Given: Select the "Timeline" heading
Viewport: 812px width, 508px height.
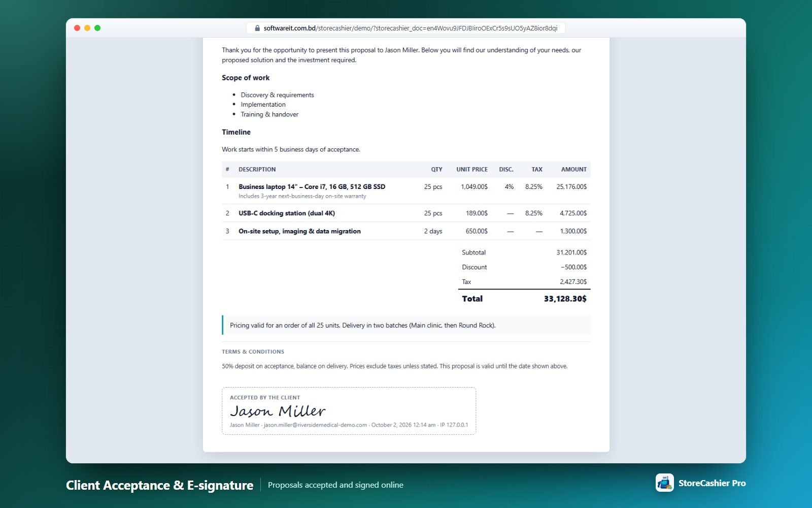Looking at the screenshot, I should tap(236, 132).
